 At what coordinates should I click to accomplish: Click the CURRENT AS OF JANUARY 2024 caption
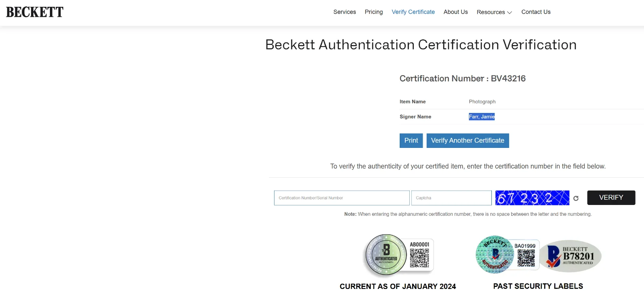[398, 287]
